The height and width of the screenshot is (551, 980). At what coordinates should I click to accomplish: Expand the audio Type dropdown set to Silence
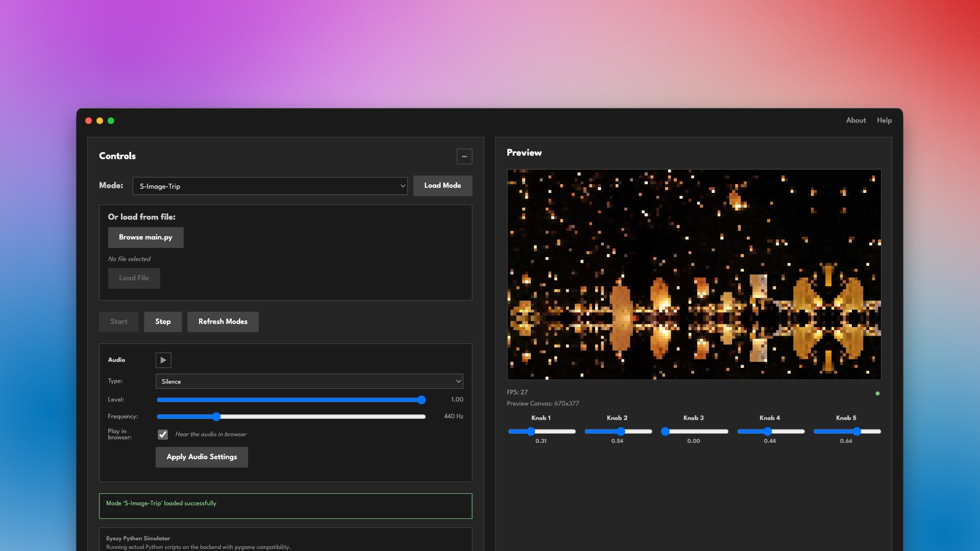tap(309, 382)
